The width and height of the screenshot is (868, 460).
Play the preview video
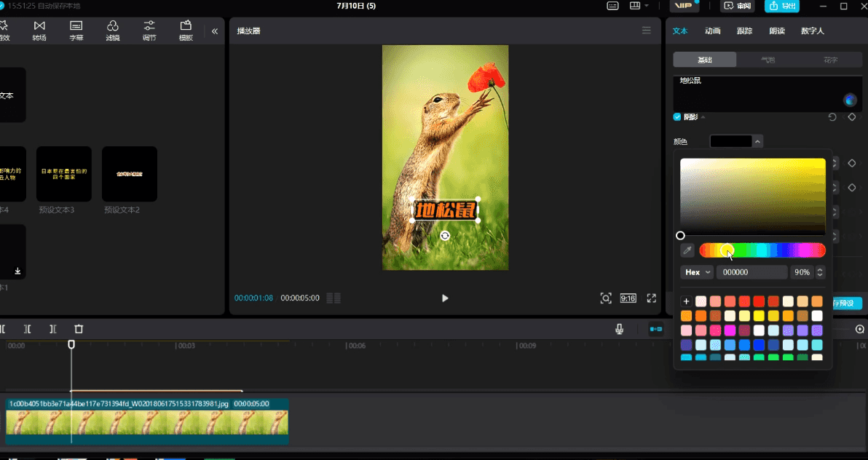(445, 298)
